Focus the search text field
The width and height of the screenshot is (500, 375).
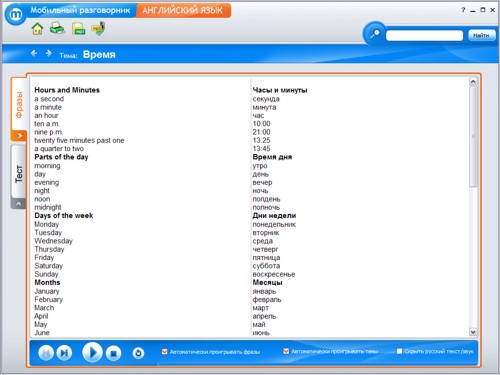click(x=424, y=35)
